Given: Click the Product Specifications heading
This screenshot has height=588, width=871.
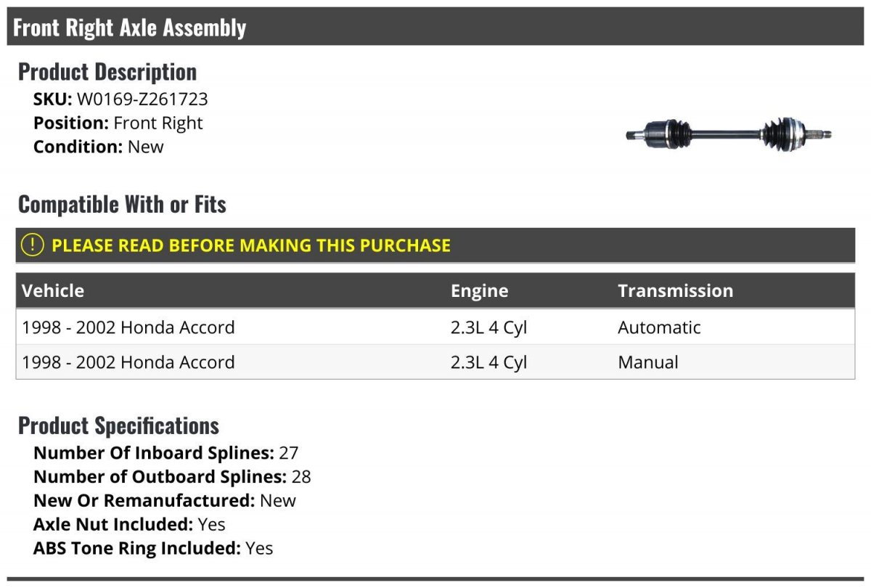Looking at the screenshot, I should pyautogui.click(x=118, y=425).
